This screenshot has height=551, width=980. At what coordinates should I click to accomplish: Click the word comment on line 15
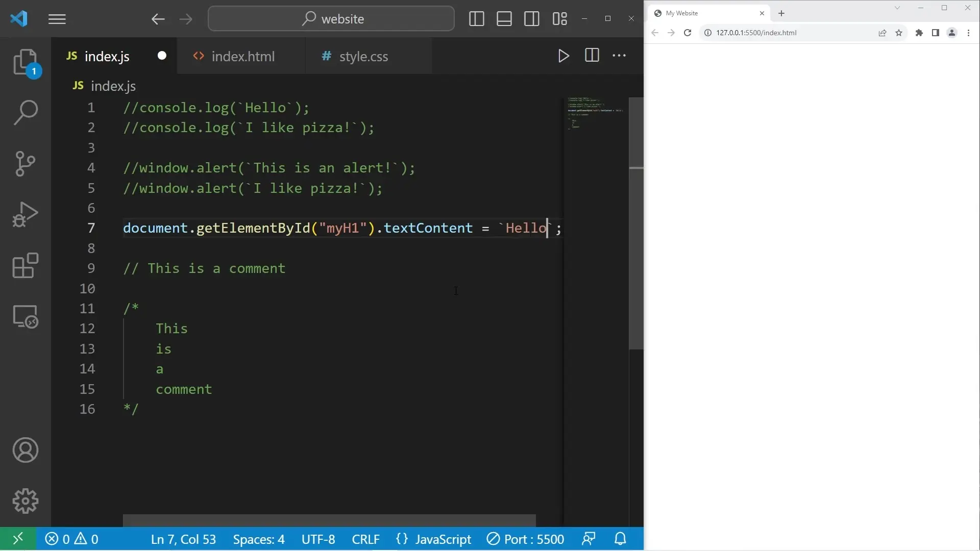pyautogui.click(x=184, y=389)
